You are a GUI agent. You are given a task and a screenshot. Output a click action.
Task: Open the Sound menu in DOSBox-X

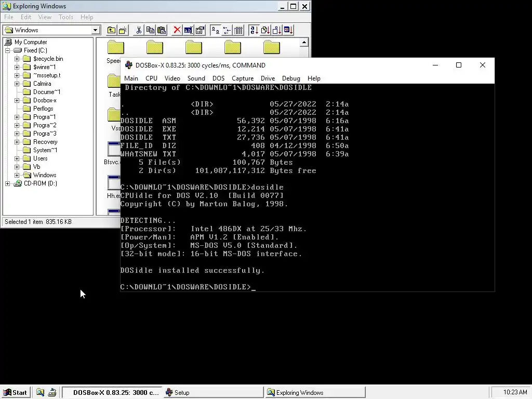[196, 78]
